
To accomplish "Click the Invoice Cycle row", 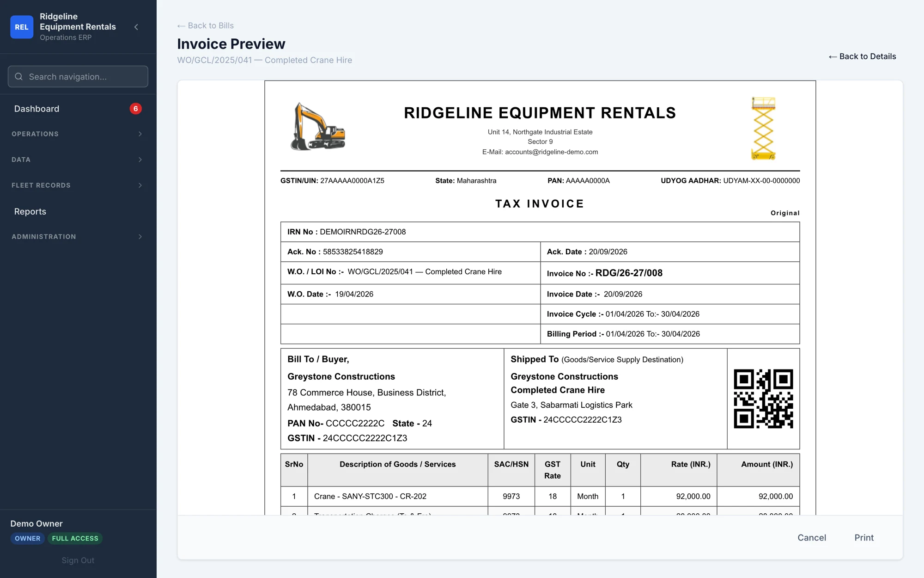I will tap(670, 314).
